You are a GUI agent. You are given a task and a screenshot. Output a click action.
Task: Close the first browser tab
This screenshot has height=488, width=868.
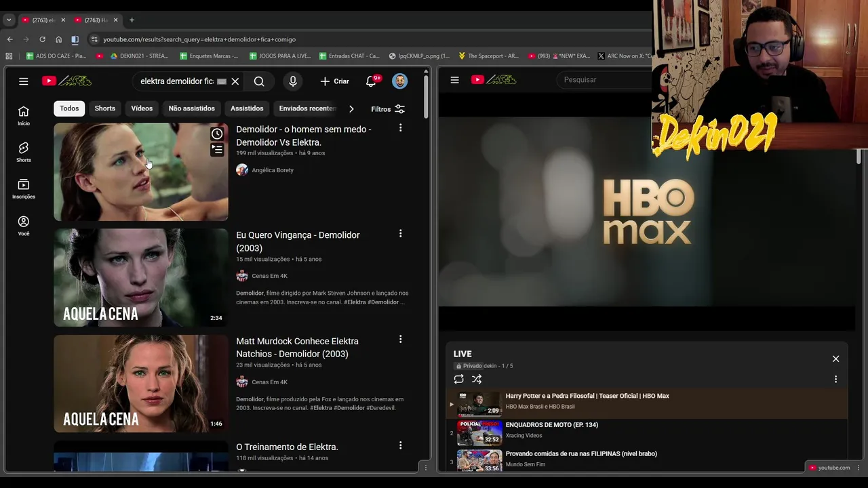pyautogui.click(x=63, y=20)
